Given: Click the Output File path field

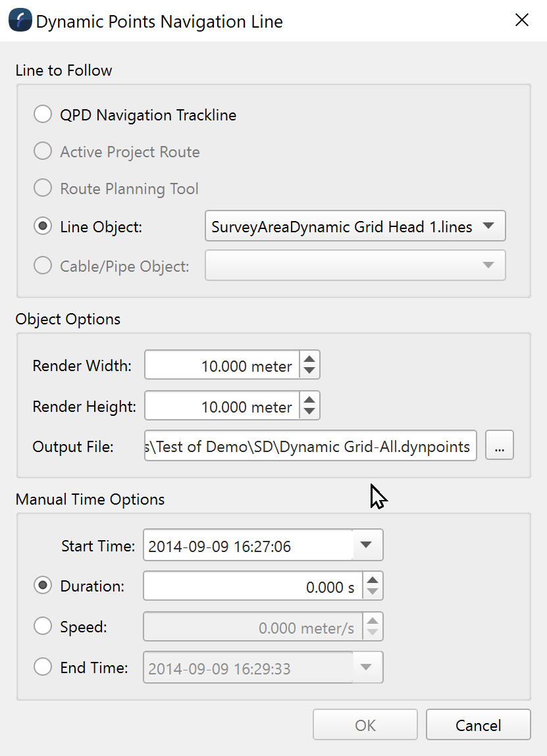Looking at the screenshot, I should pyautogui.click(x=310, y=447).
